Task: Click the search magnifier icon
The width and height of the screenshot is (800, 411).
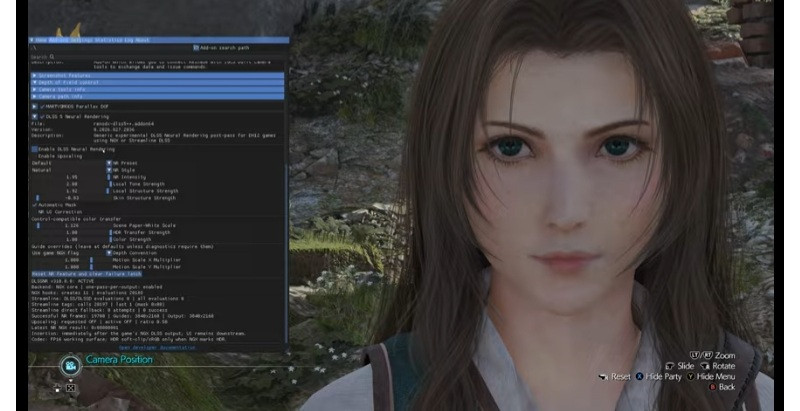Action: (x=52, y=57)
